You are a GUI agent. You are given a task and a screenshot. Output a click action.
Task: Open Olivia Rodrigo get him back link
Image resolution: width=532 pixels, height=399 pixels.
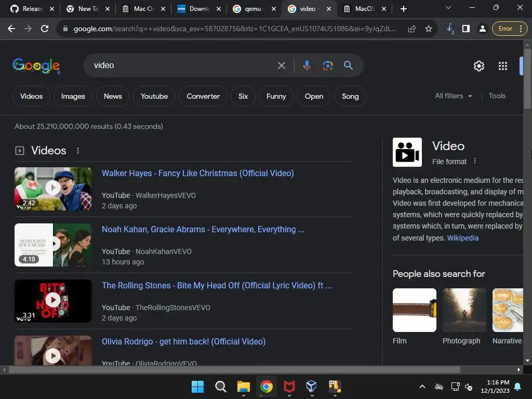click(x=183, y=342)
